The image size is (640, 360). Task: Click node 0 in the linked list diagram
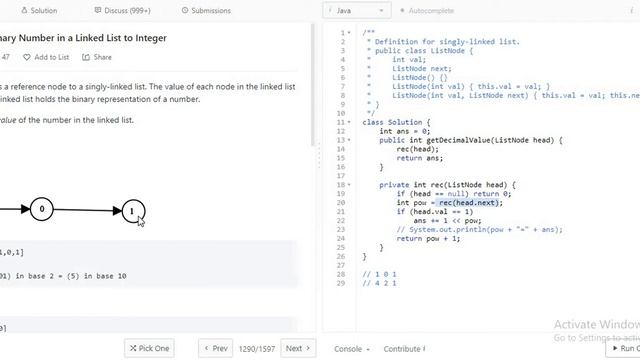click(x=42, y=209)
